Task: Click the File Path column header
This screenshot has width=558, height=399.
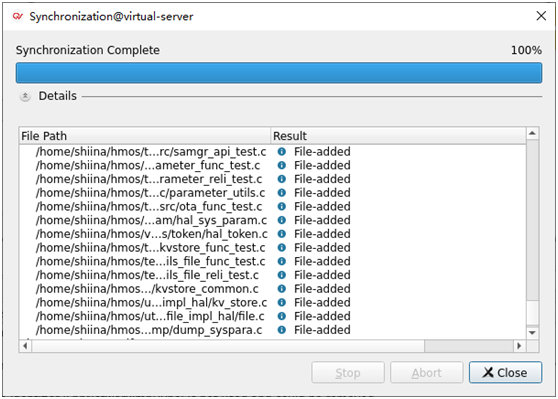Action: [x=144, y=136]
